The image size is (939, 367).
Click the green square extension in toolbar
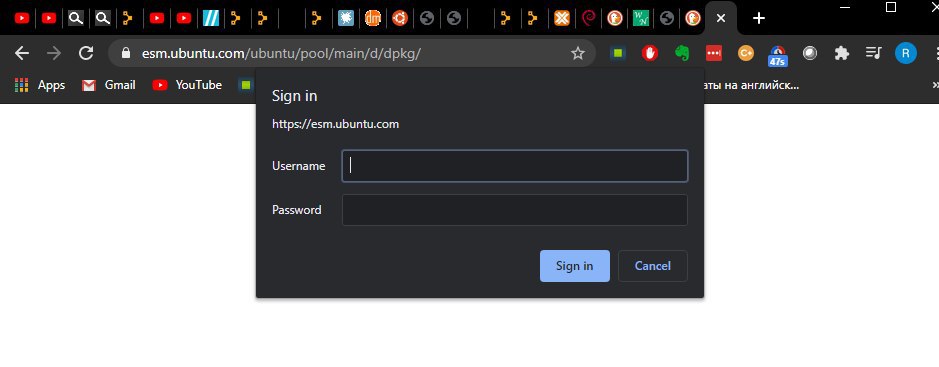tap(618, 53)
